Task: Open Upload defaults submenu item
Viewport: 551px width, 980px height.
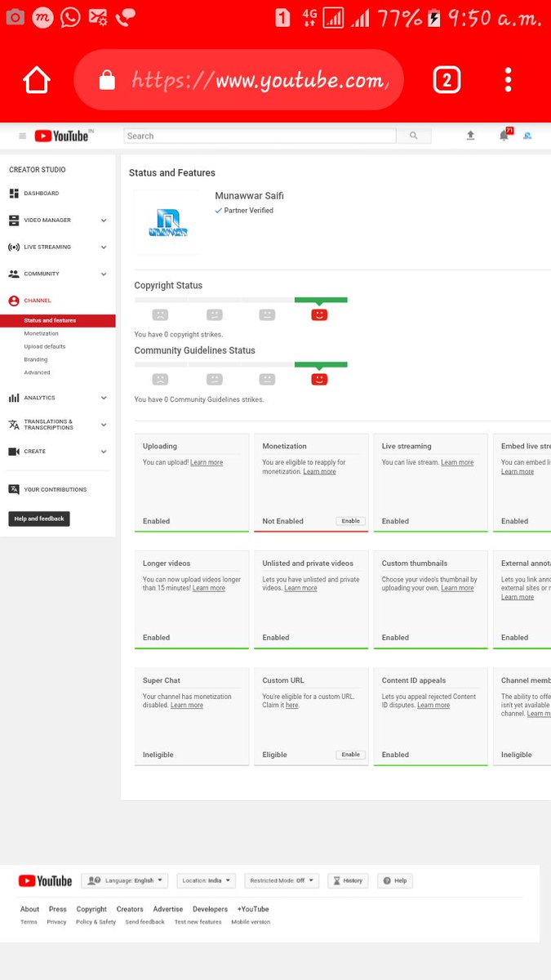Action: 45,346
